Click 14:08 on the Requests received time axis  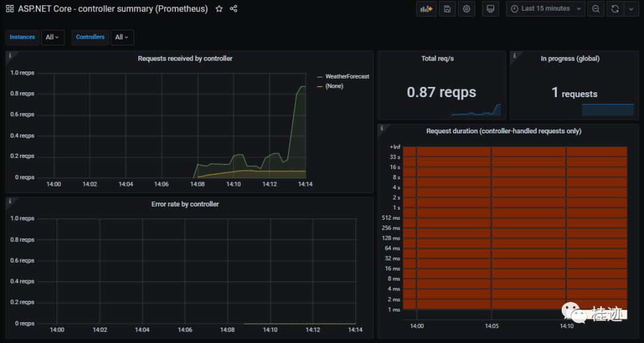pos(197,185)
